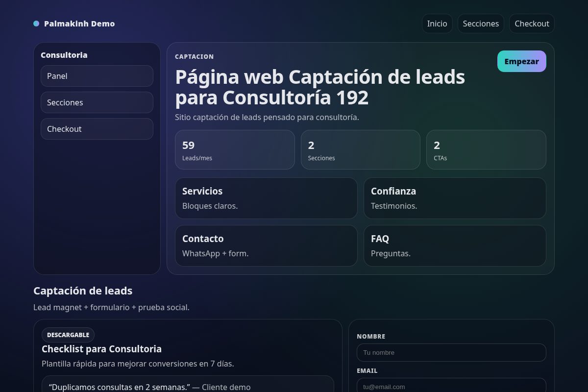Open the FAQ Preguntas card

pyautogui.click(x=455, y=245)
